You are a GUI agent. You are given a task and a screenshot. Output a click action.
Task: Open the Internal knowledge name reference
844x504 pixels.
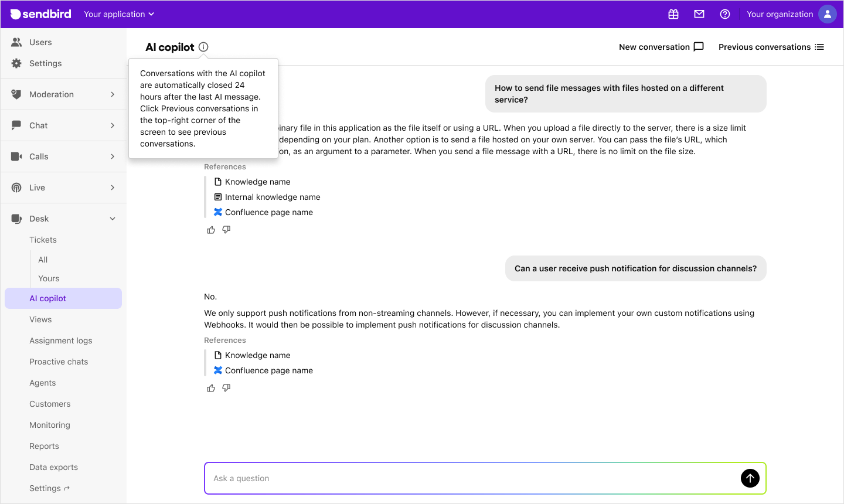(x=273, y=197)
